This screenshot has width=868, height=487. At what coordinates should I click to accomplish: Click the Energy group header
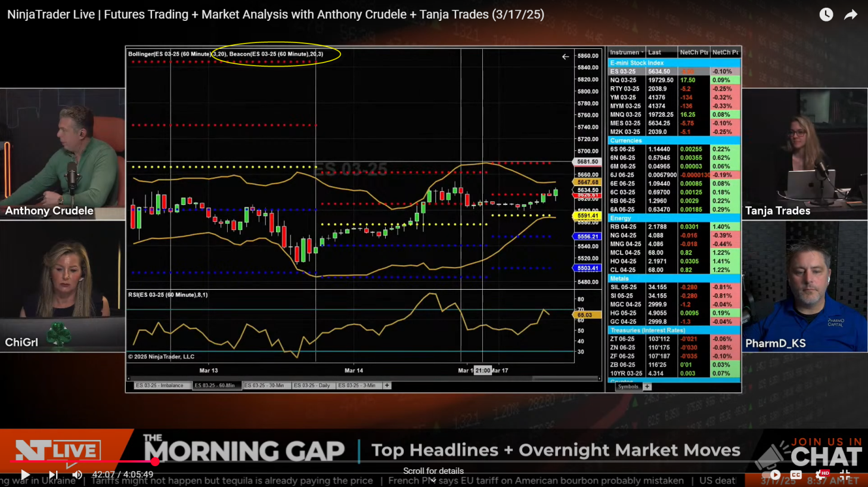coord(674,218)
